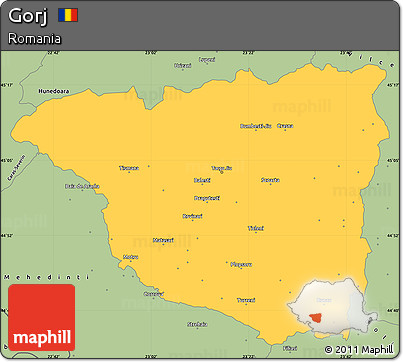Screen dimensions: 403x362
Task: Click the Turceni town label
Action: click(246, 300)
